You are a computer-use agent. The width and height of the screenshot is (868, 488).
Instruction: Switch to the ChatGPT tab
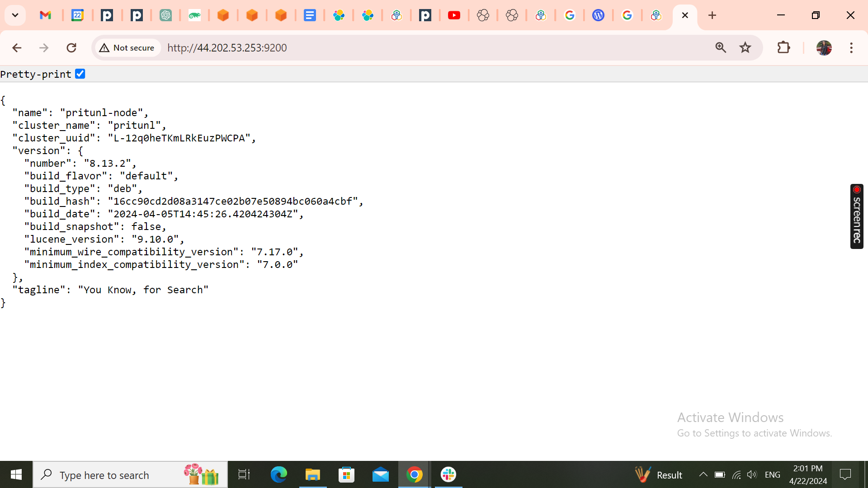(x=165, y=15)
